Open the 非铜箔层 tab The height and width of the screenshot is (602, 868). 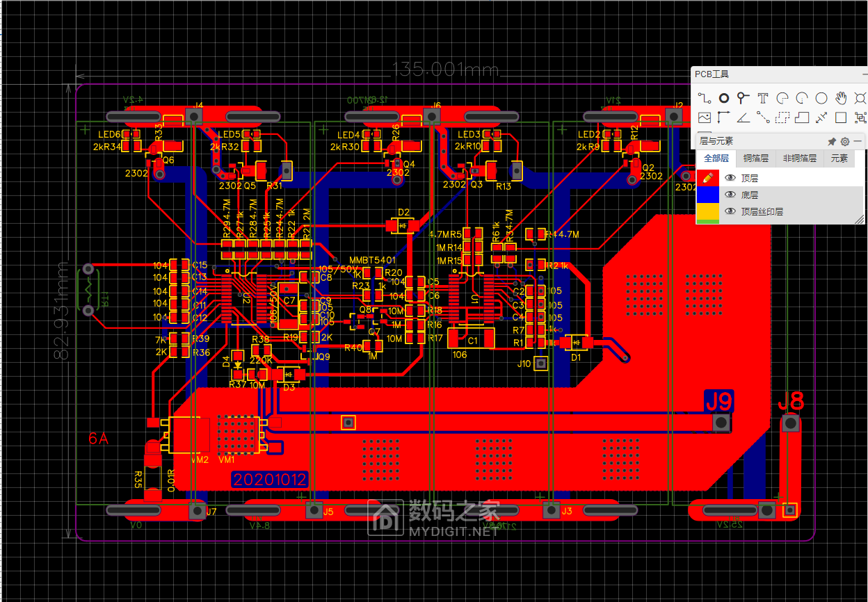[798, 158]
